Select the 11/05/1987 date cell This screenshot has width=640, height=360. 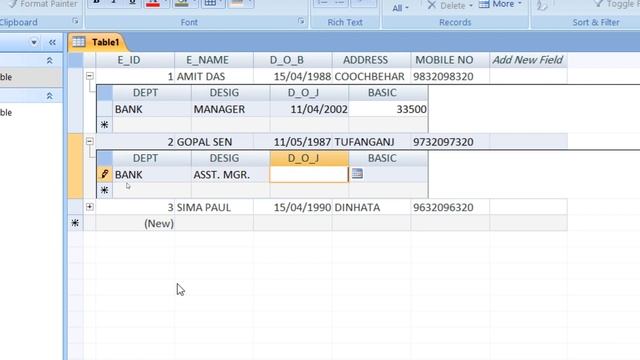293,142
